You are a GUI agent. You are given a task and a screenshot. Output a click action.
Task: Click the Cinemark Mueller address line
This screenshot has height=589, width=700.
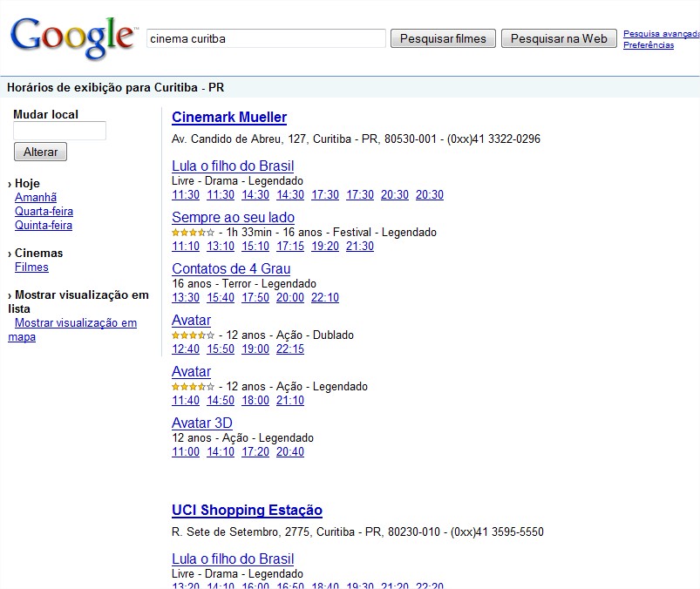coord(356,139)
